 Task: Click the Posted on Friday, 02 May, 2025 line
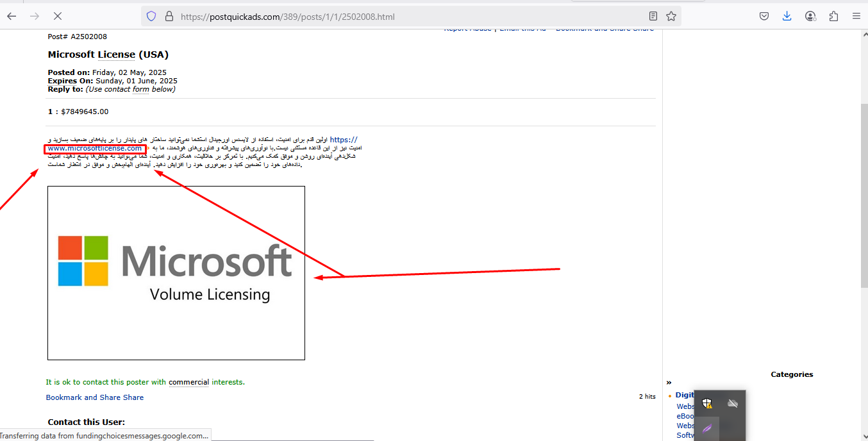107,72
